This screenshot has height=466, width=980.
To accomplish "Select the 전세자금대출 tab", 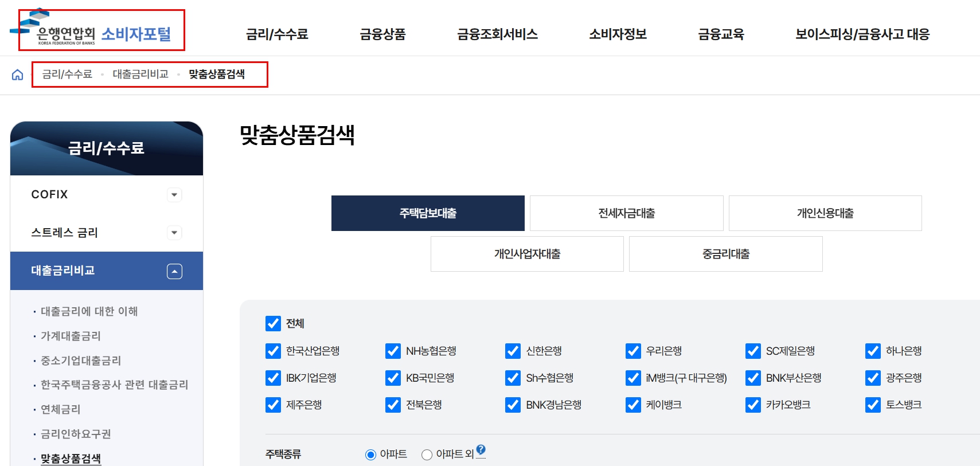I will (626, 213).
